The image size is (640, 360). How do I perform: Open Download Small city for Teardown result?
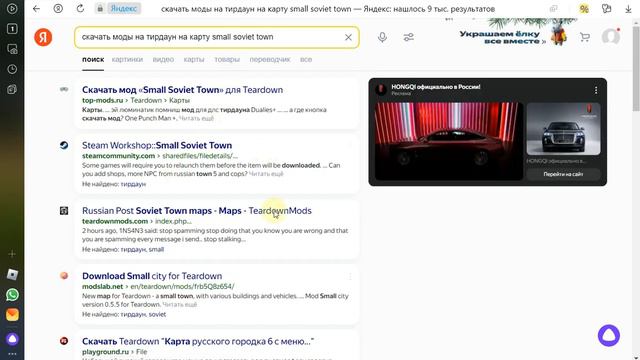(152, 276)
